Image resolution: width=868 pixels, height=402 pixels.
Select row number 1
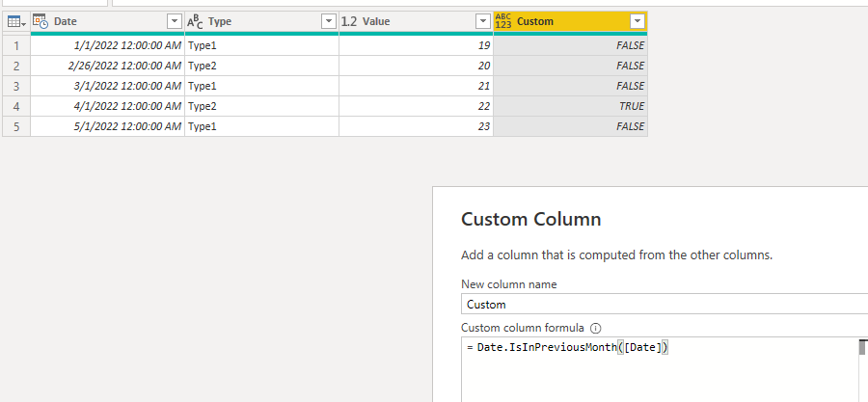(x=16, y=45)
